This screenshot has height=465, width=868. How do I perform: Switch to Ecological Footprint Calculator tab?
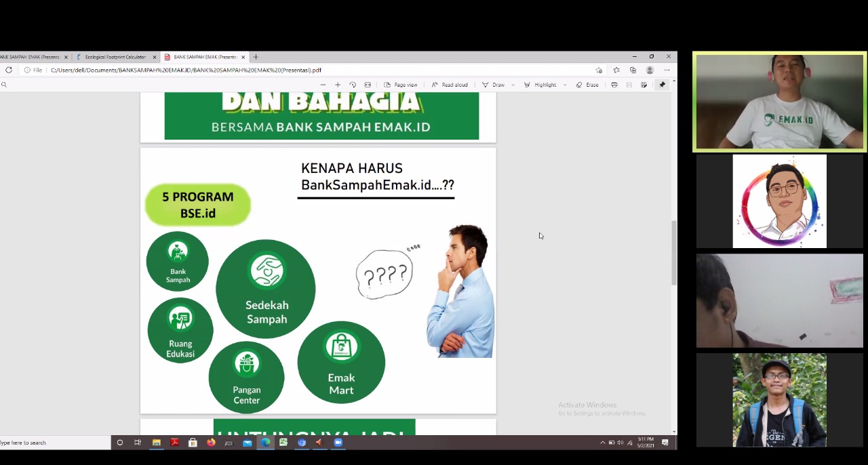click(115, 57)
